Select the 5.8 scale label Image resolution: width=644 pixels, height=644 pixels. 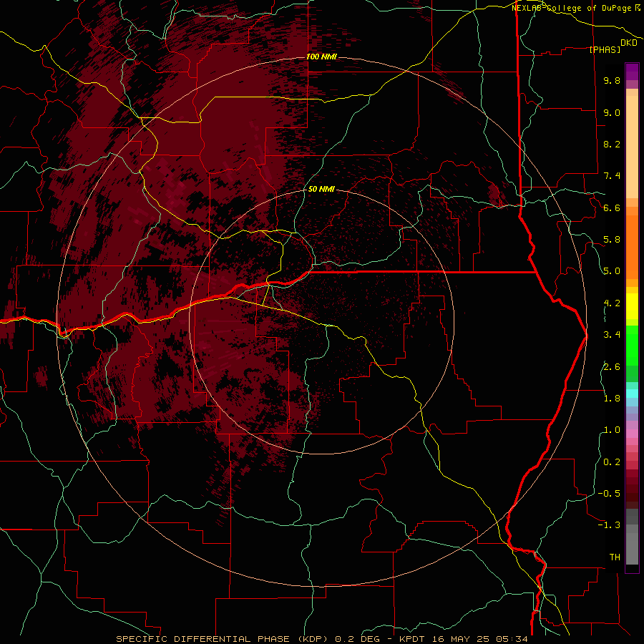click(x=612, y=240)
